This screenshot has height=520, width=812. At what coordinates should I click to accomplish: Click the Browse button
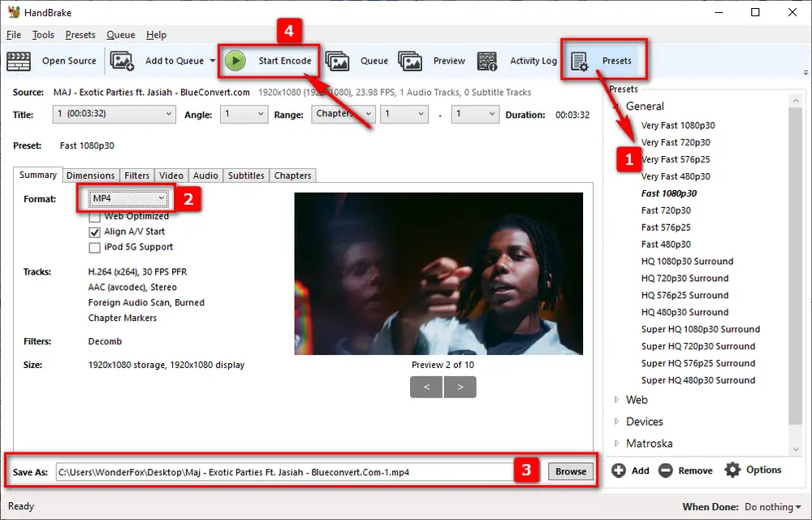click(571, 472)
